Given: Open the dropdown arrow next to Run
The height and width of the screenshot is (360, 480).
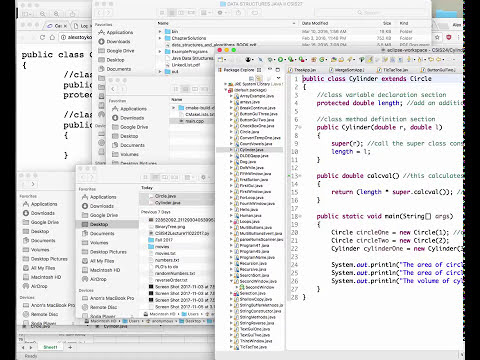Looking at the screenshot, I should (285, 60).
